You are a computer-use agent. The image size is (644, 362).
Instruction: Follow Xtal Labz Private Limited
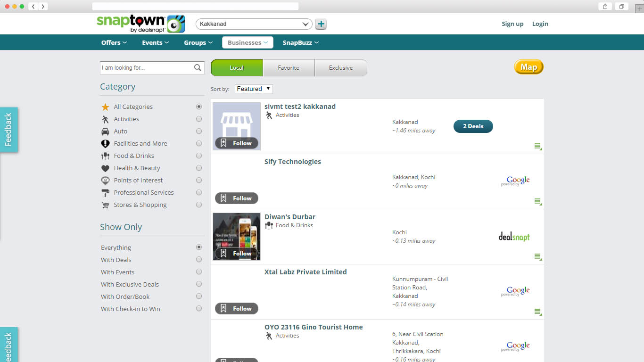237,309
